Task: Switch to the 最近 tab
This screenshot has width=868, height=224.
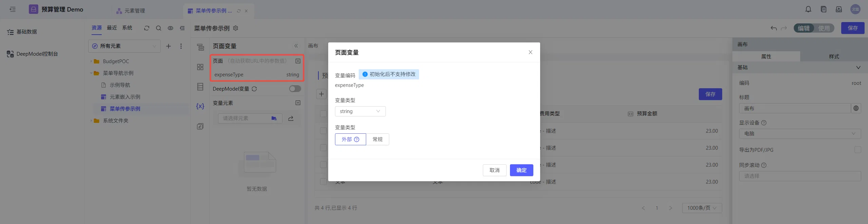Action: click(x=112, y=28)
